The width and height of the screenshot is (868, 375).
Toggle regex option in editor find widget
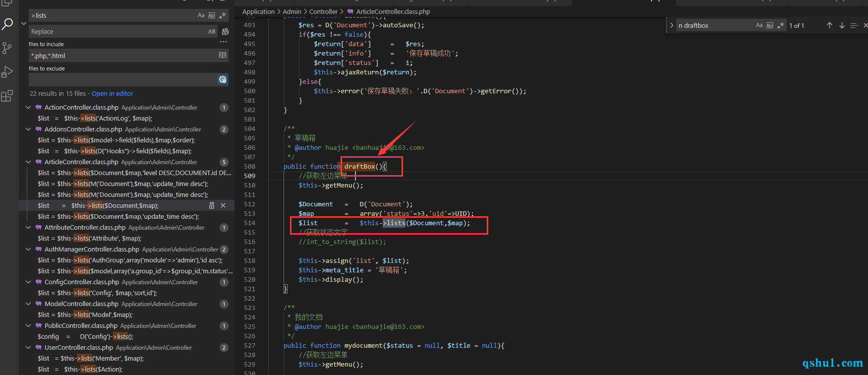pos(781,25)
